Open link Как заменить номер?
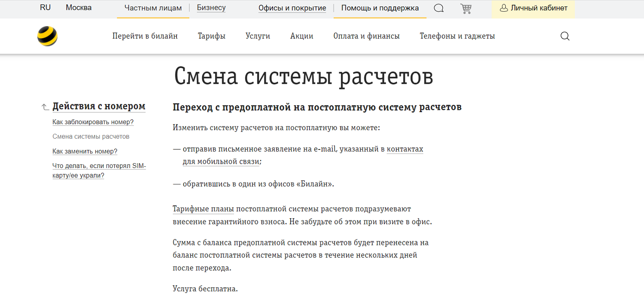The image size is (644, 299). [85, 151]
